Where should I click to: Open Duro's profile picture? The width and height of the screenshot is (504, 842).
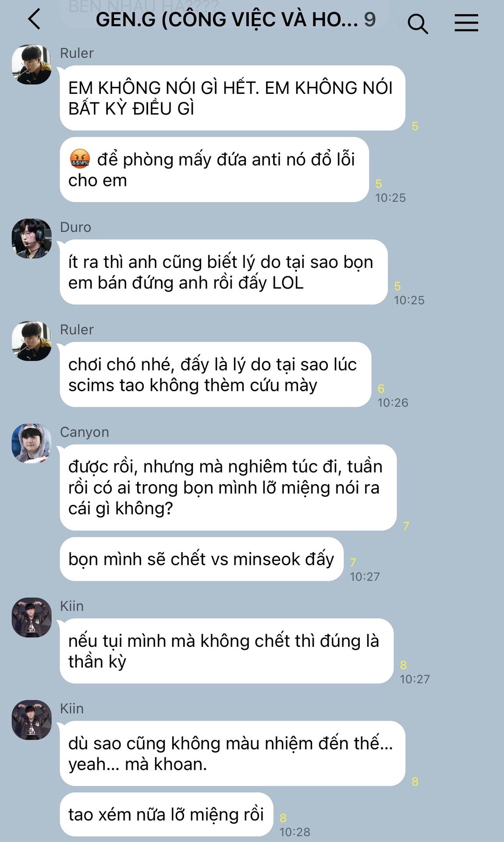click(x=32, y=238)
